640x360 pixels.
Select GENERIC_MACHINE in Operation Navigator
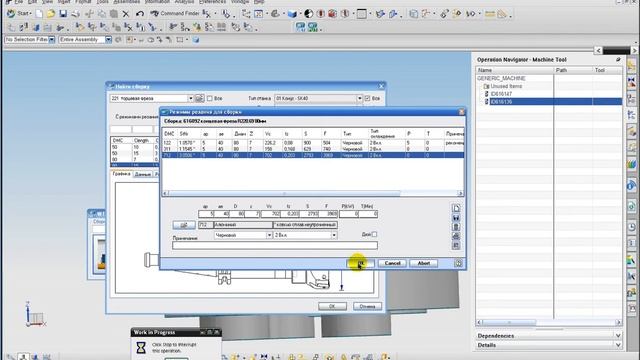coord(501,78)
